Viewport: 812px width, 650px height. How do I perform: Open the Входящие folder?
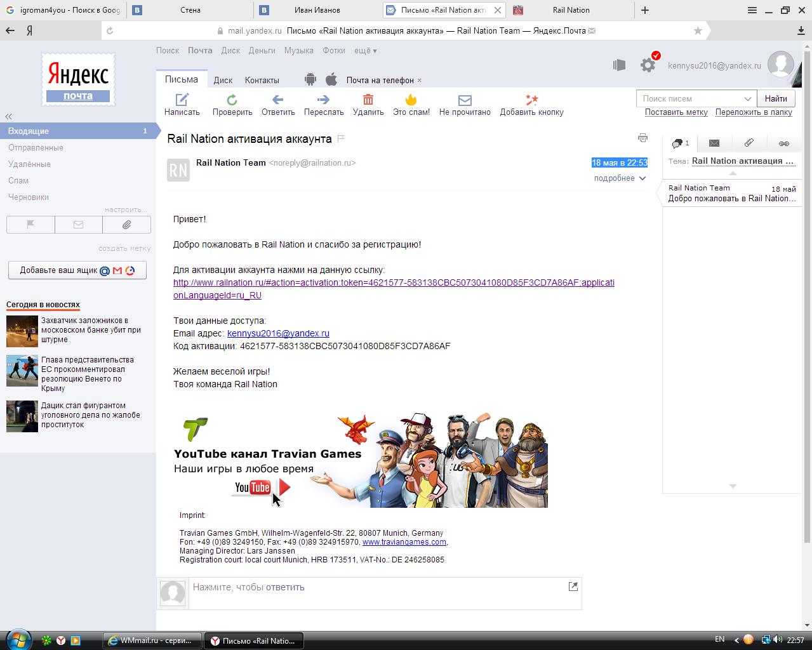point(78,131)
